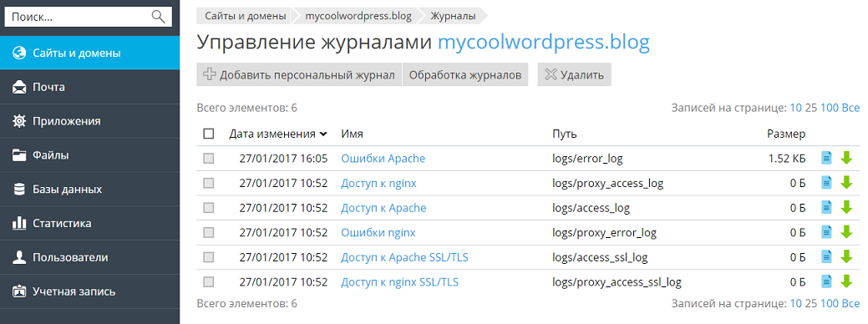Open the Ошибки nginx log link
Screen dimensions: 868x324
point(378,233)
